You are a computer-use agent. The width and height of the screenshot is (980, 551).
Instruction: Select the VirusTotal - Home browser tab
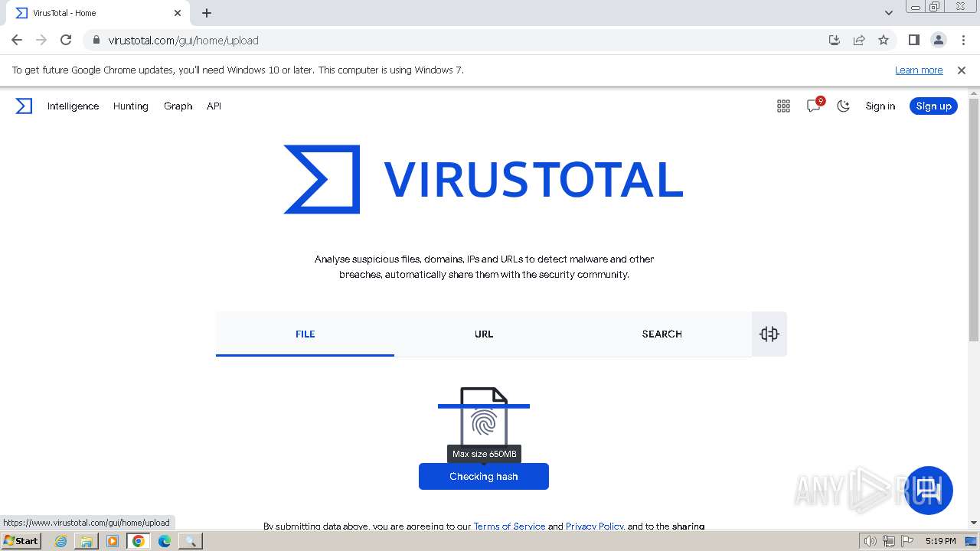click(x=97, y=13)
